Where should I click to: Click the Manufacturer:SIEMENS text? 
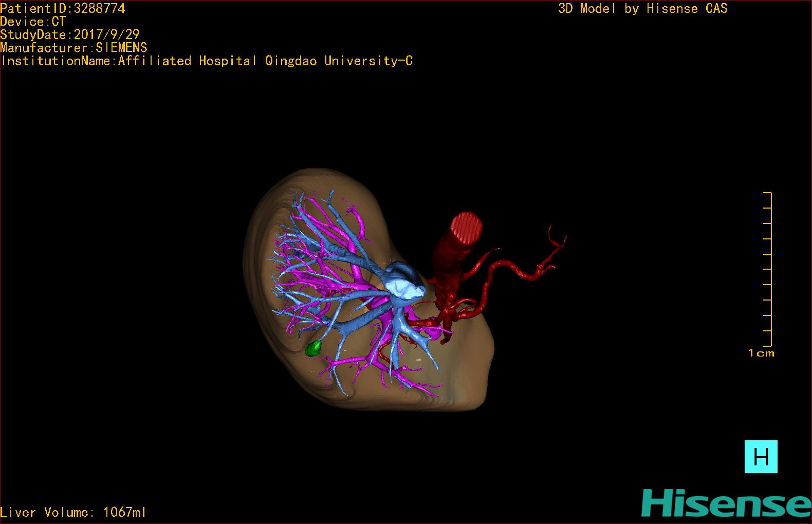point(73,48)
